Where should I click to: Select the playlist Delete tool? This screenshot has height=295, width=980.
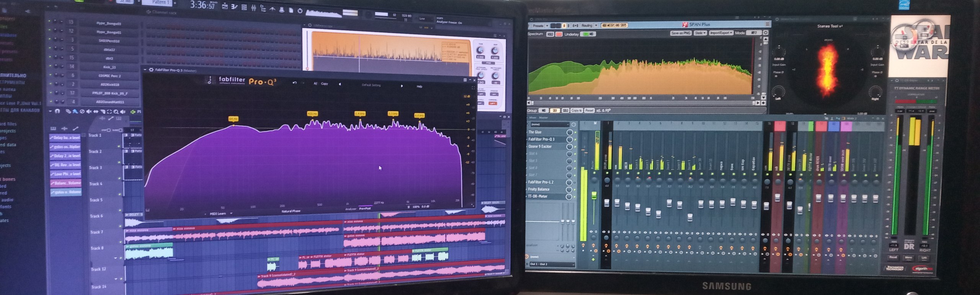click(x=82, y=112)
